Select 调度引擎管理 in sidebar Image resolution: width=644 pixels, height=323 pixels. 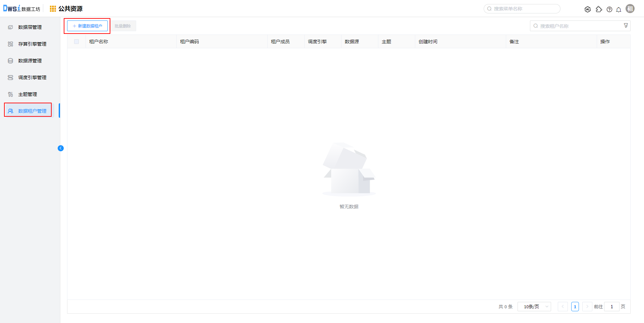tap(32, 77)
